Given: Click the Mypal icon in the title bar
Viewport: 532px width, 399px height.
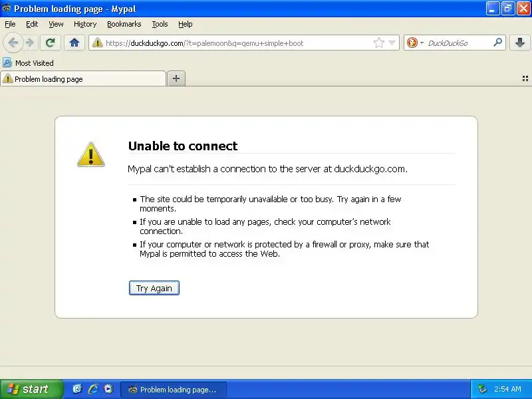Looking at the screenshot, I should point(7,9).
